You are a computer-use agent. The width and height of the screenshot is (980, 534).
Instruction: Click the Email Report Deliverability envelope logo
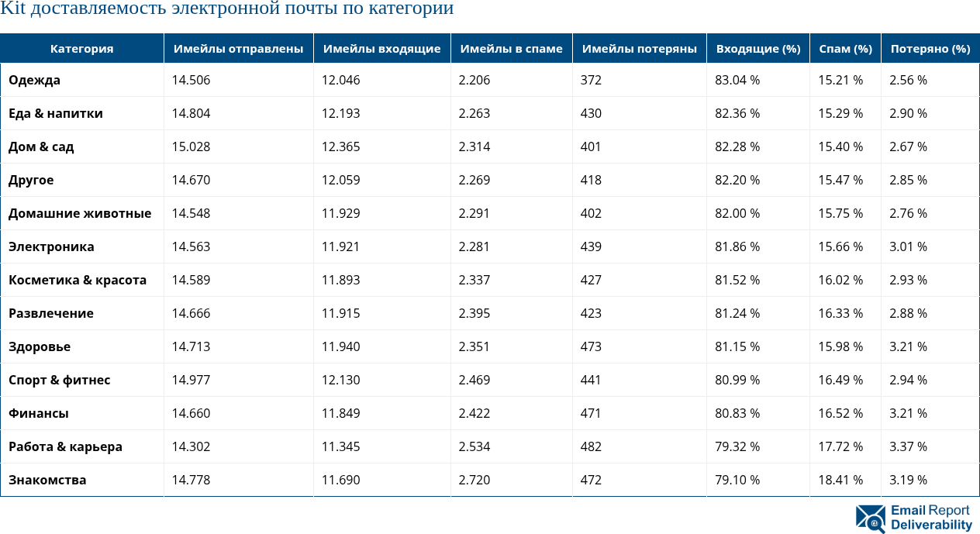point(870,518)
